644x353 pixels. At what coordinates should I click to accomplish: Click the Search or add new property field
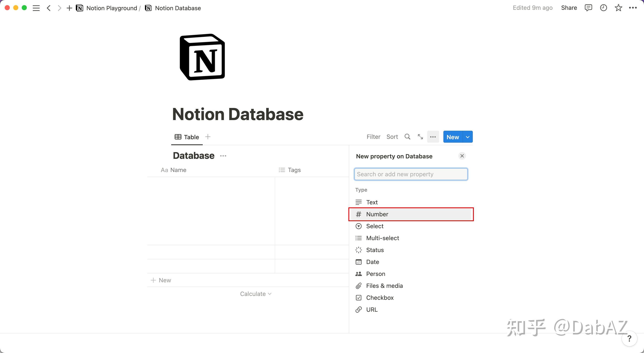(411, 174)
